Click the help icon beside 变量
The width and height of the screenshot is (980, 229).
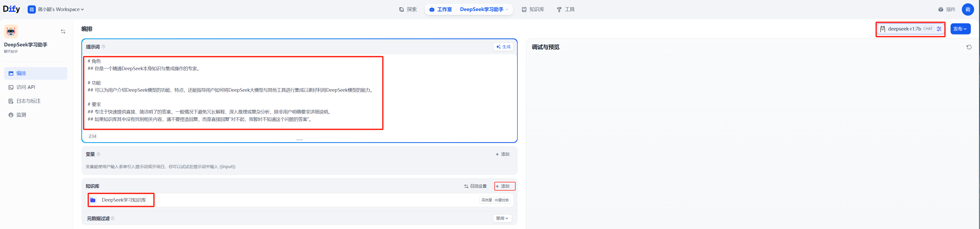point(98,154)
